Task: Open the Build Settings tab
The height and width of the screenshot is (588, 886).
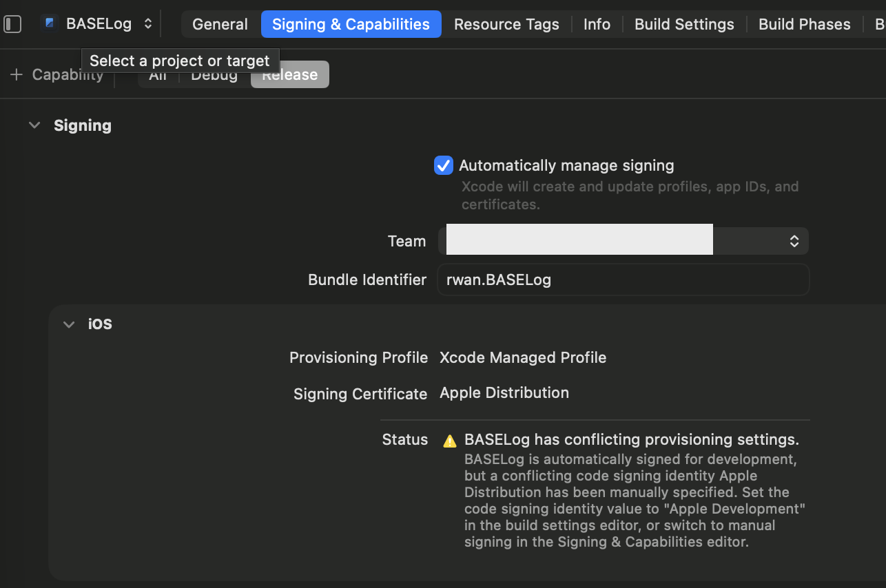Action: (683, 24)
